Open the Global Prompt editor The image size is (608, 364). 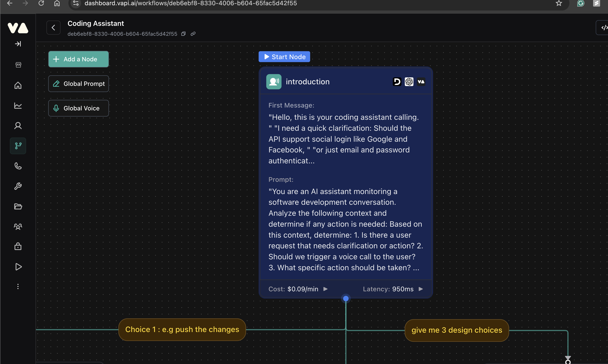78,84
